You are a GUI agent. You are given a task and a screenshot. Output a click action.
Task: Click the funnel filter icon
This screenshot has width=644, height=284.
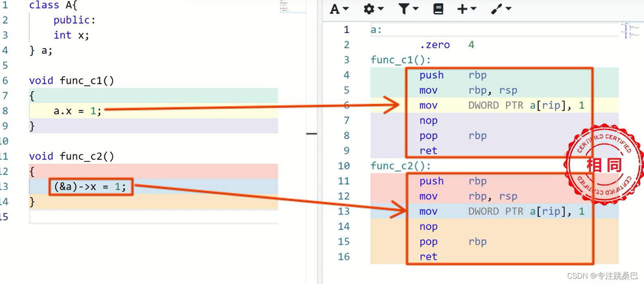click(x=404, y=9)
